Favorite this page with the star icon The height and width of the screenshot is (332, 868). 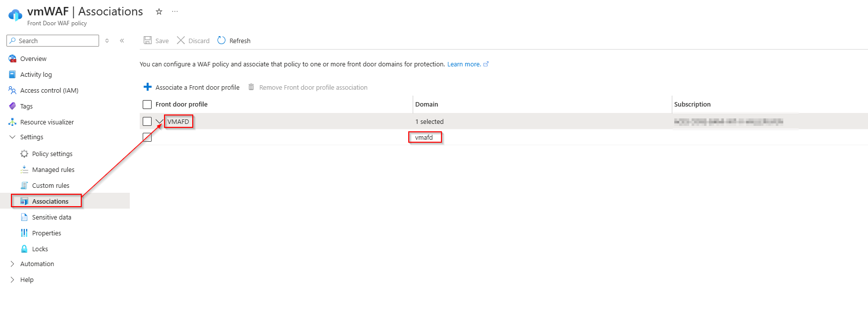tap(159, 11)
